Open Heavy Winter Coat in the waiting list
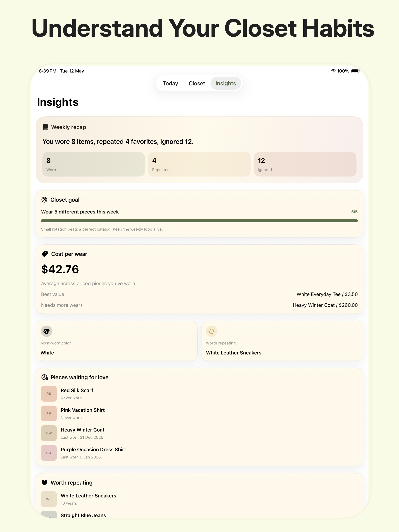The height and width of the screenshot is (532, 399). tap(199, 433)
